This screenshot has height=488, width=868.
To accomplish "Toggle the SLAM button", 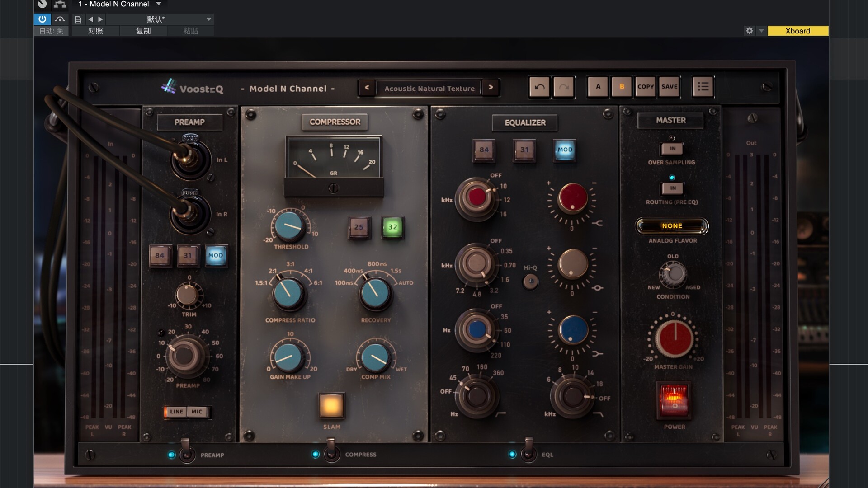I will [x=331, y=405].
